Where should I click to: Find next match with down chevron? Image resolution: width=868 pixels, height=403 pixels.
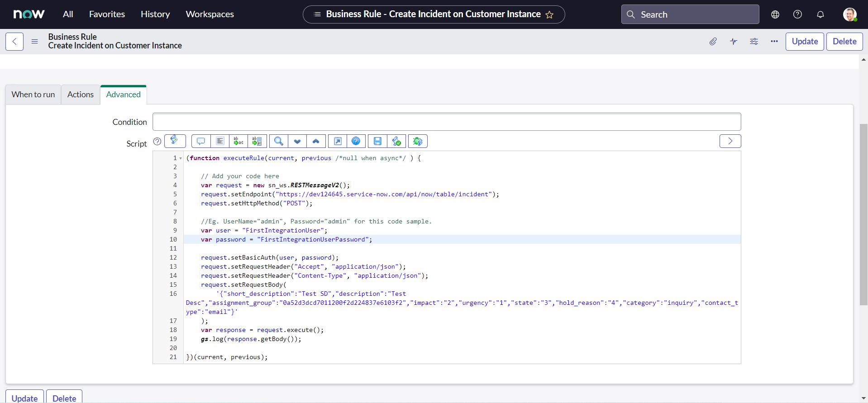(297, 142)
